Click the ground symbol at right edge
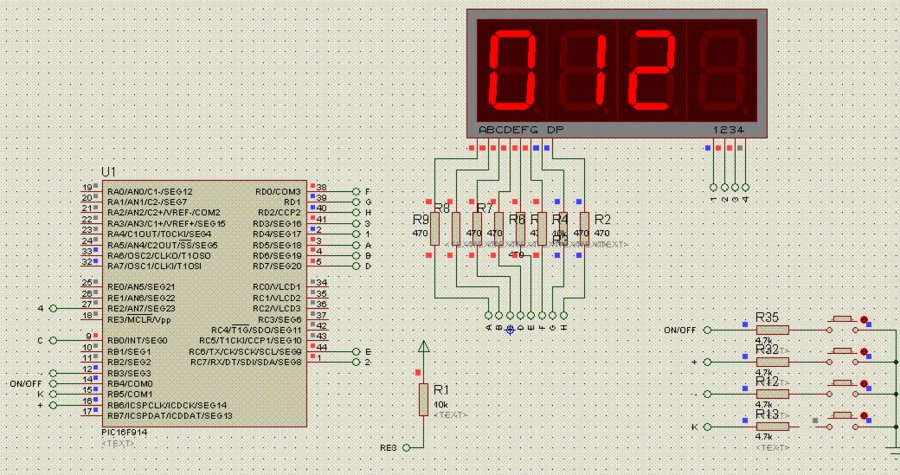 pos(892,446)
